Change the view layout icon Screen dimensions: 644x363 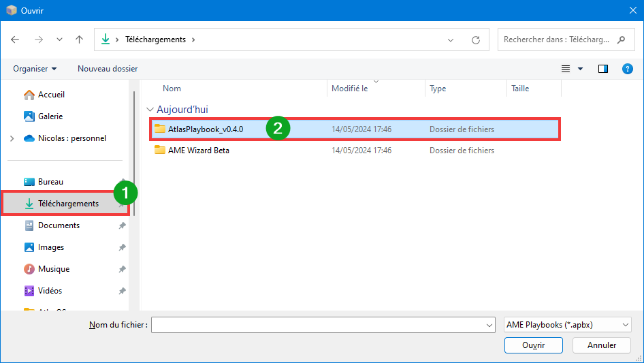(566, 69)
